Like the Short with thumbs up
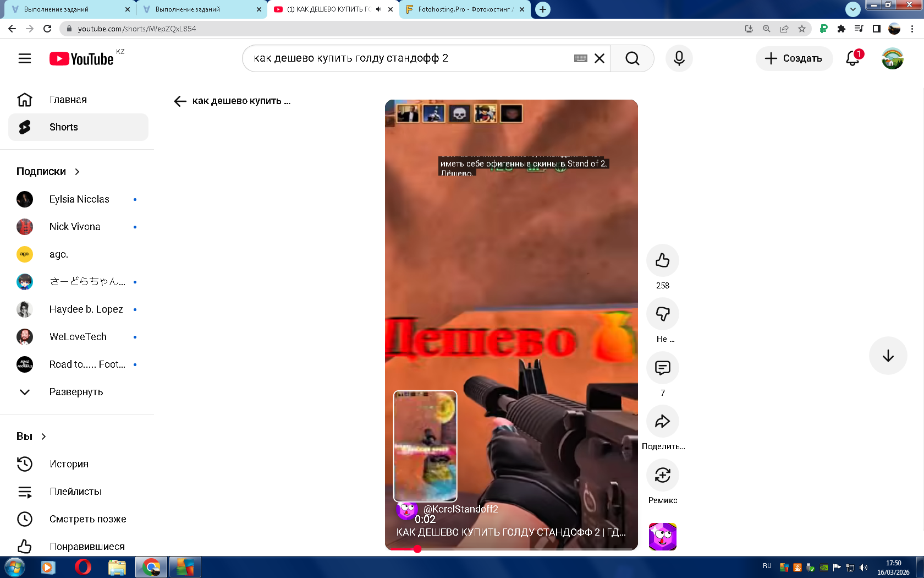 (x=663, y=260)
